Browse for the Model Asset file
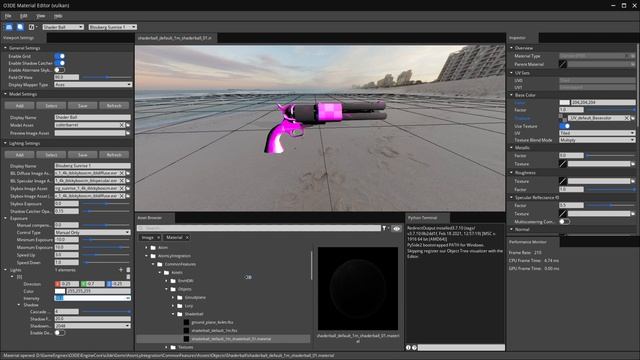 tap(128, 125)
